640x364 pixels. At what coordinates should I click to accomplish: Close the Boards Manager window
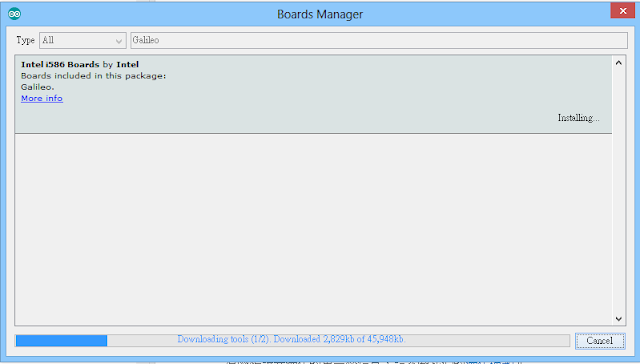623,11
